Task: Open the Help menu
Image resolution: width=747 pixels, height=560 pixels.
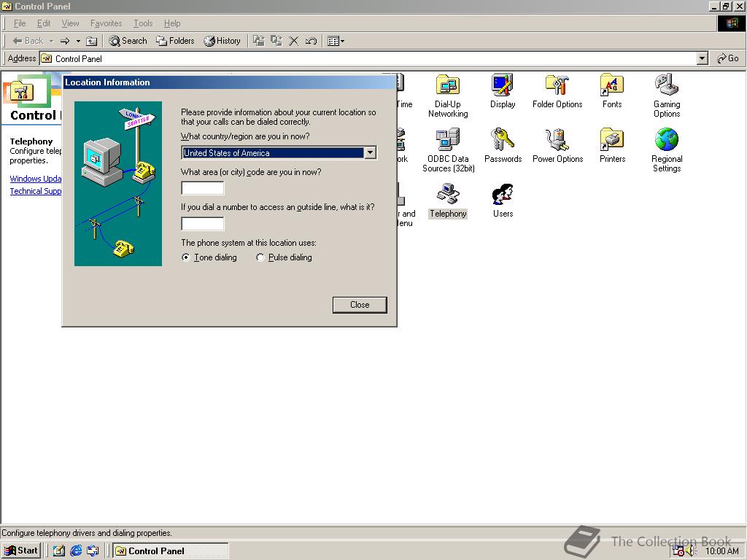Action: pos(172,23)
